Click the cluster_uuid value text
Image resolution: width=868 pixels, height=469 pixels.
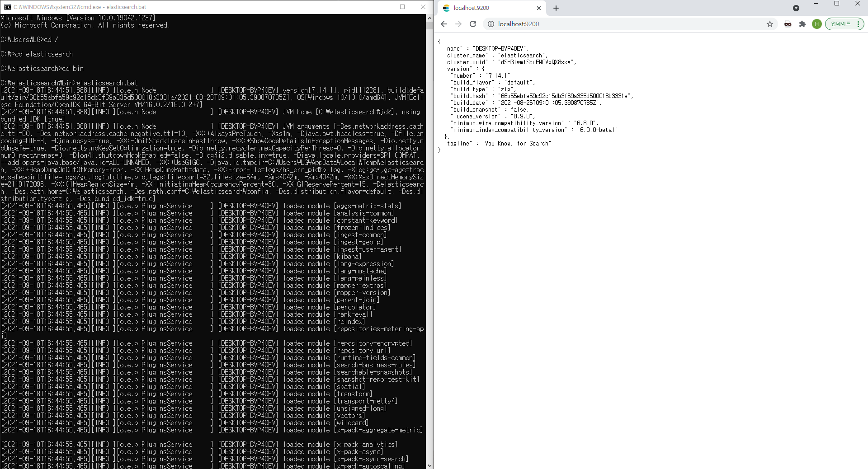coord(536,62)
